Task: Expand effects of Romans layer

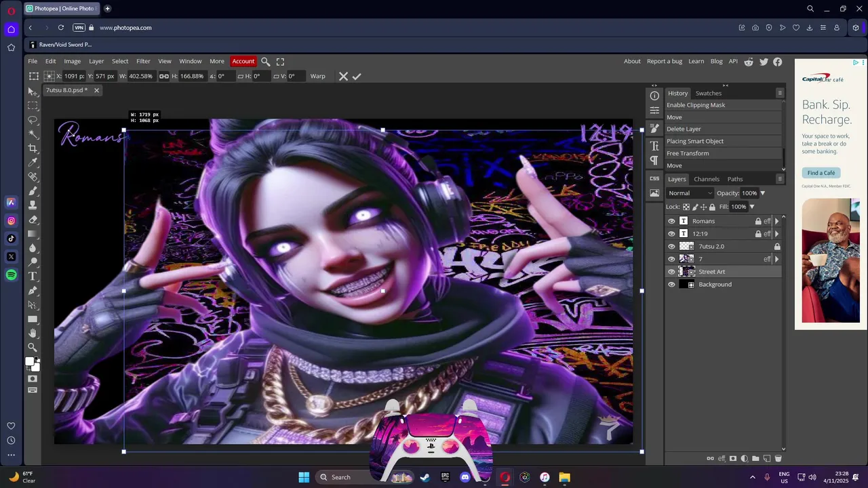Action: [777, 221]
